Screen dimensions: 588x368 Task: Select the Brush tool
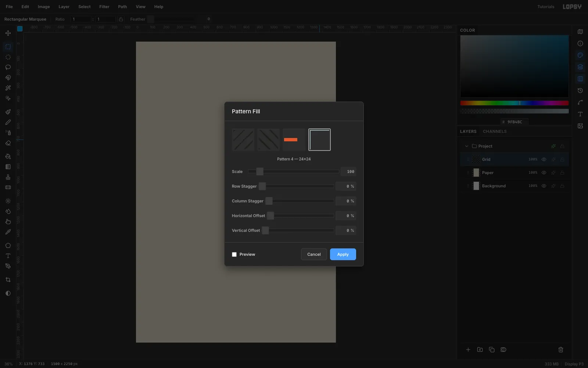[8, 112]
